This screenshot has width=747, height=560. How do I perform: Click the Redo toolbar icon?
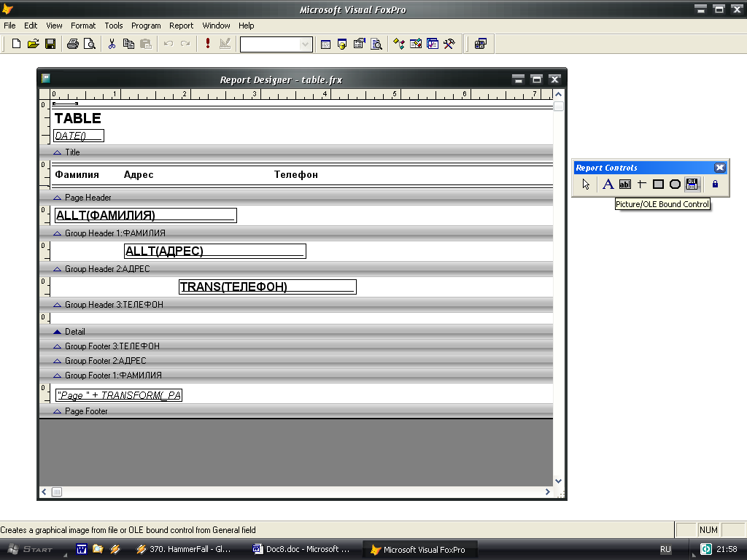pos(185,44)
